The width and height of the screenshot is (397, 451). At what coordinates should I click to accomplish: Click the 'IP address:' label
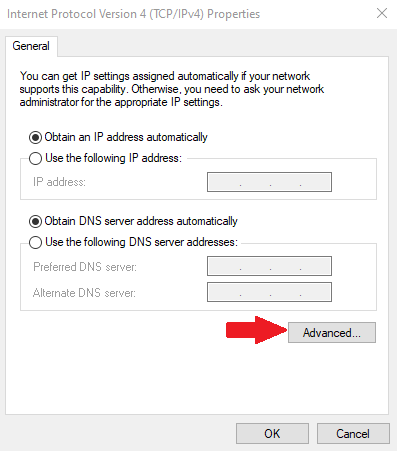point(59,182)
